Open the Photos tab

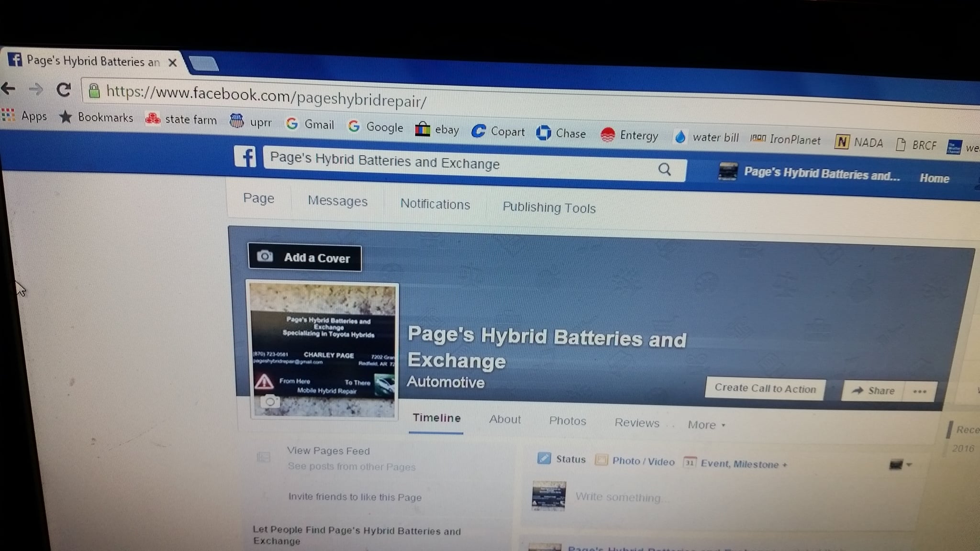click(568, 421)
